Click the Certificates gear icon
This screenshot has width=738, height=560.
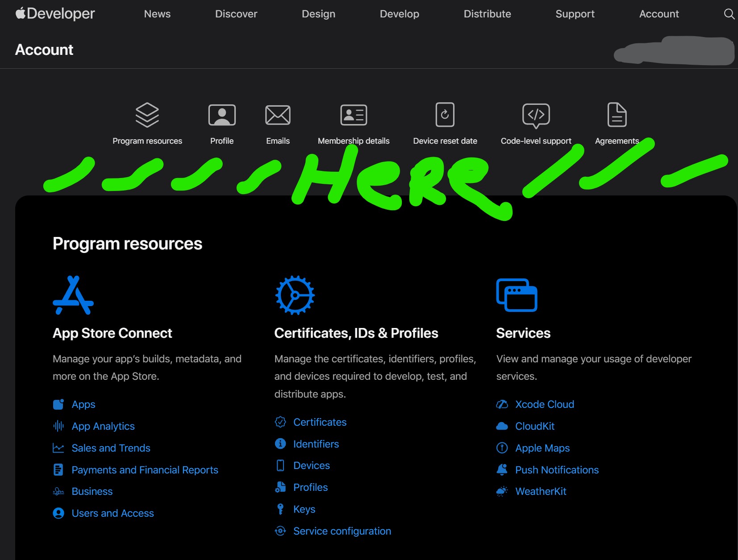pyautogui.click(x=295, y=295)
